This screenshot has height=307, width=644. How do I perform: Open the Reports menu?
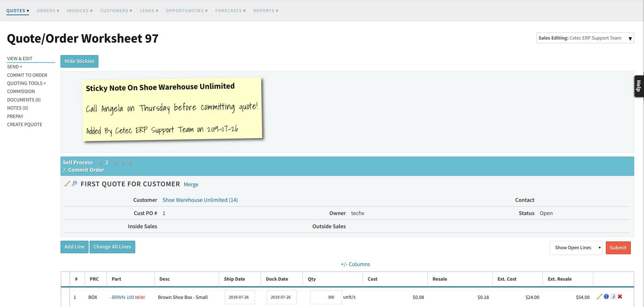pyautogui.click(x=265, y=11)
